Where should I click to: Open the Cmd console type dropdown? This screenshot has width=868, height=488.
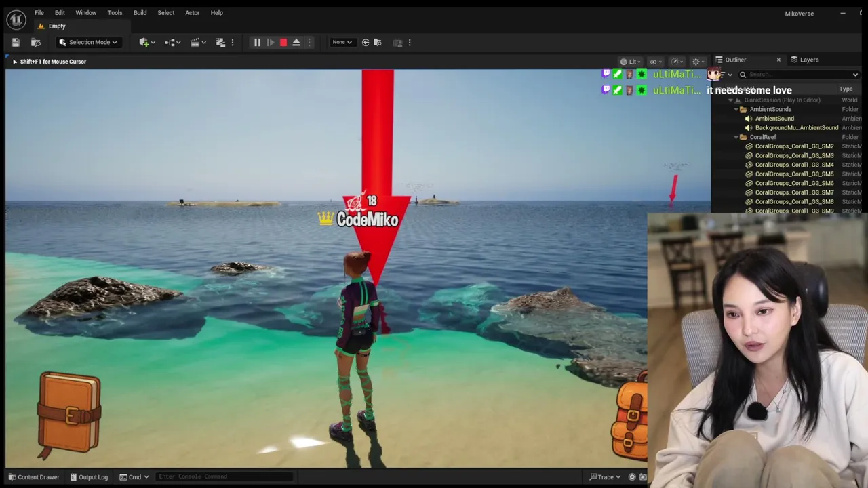tap(134, 477)
